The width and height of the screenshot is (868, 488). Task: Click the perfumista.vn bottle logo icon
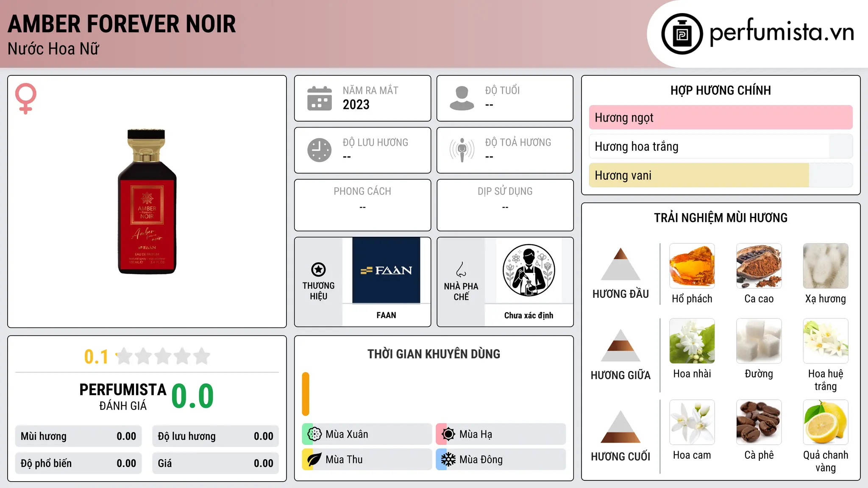point(682,34)
